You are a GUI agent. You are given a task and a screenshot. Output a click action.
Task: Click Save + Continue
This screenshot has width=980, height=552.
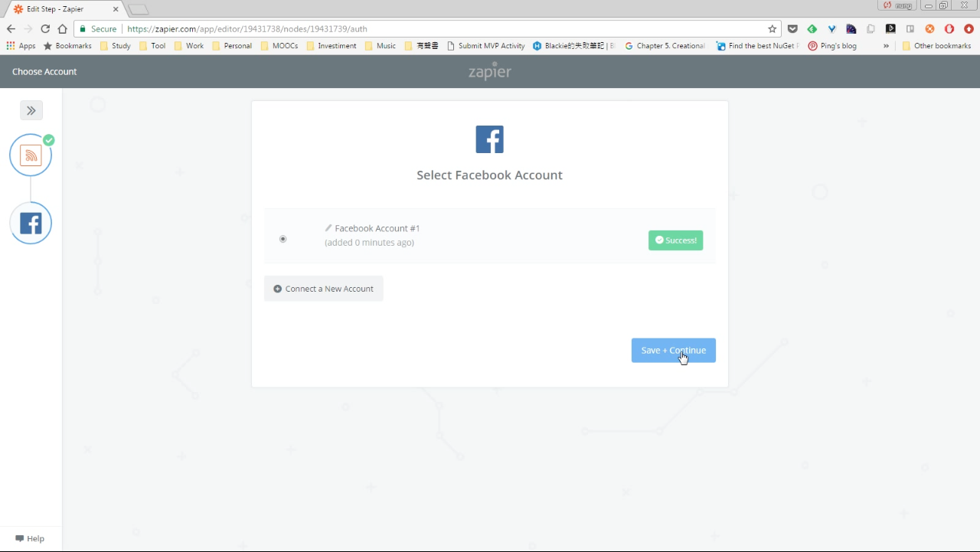coord(674,351)
